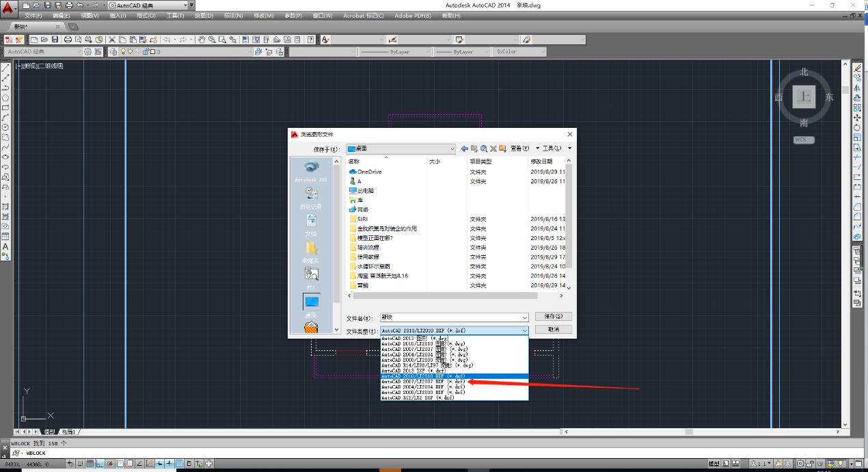Open the 插入(I) menu
This screenshot has width=868, height=472.
pyautogui.click(x=118, y=15)
